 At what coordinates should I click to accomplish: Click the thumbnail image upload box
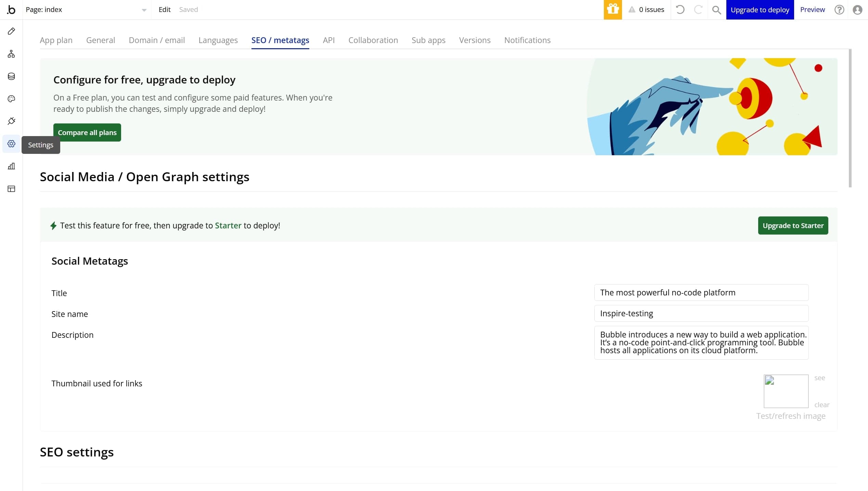[x=786, y=391]
